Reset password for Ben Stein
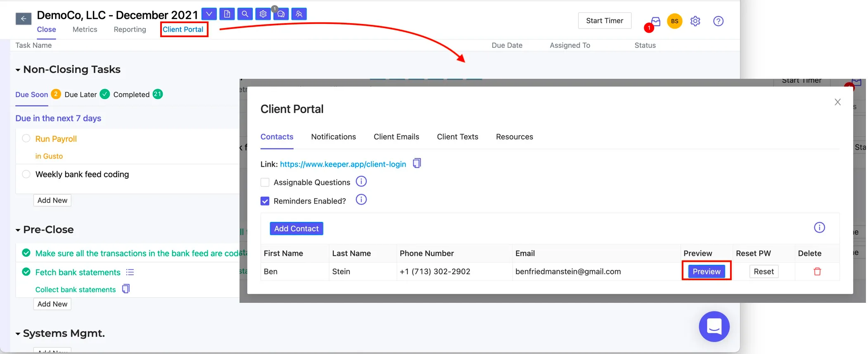The width and height of the screenshot is (868, 354). (x=764, y=271)
